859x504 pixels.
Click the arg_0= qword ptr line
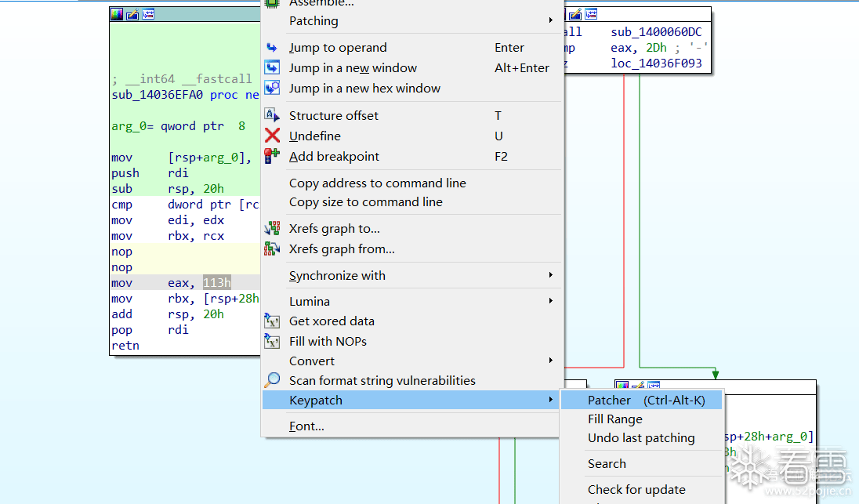(178, 126)
